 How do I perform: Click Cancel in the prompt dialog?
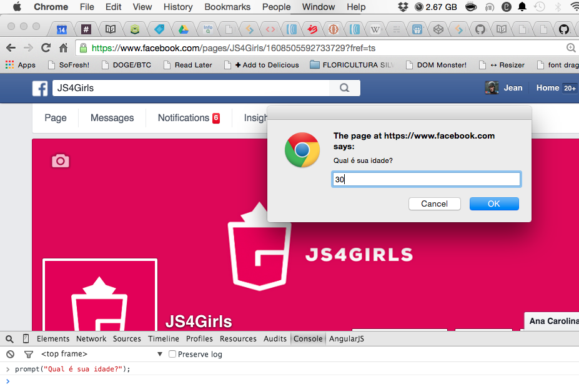pos(434,203)
